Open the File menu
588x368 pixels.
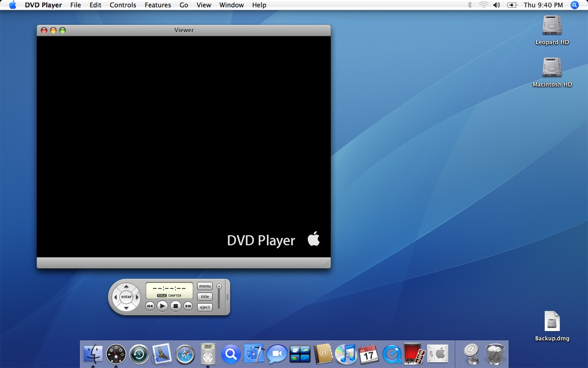(x=75, y=5)
